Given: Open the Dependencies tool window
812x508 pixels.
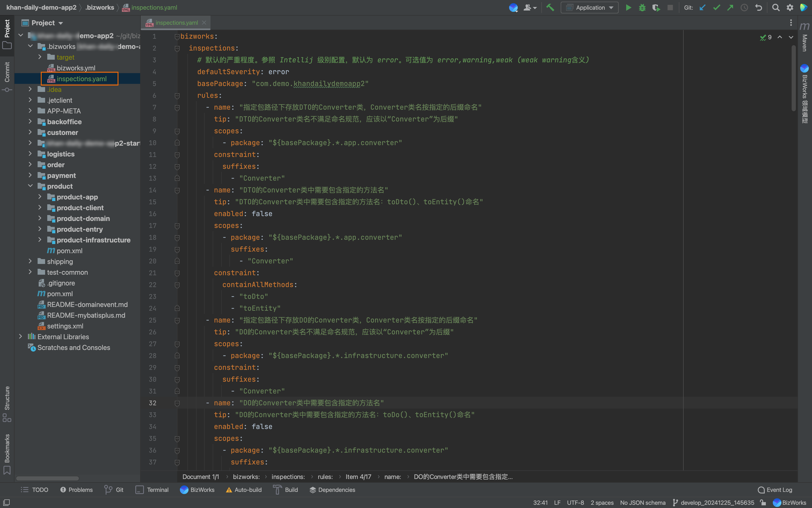Looking at the screenshot, I should coord(332,490).
